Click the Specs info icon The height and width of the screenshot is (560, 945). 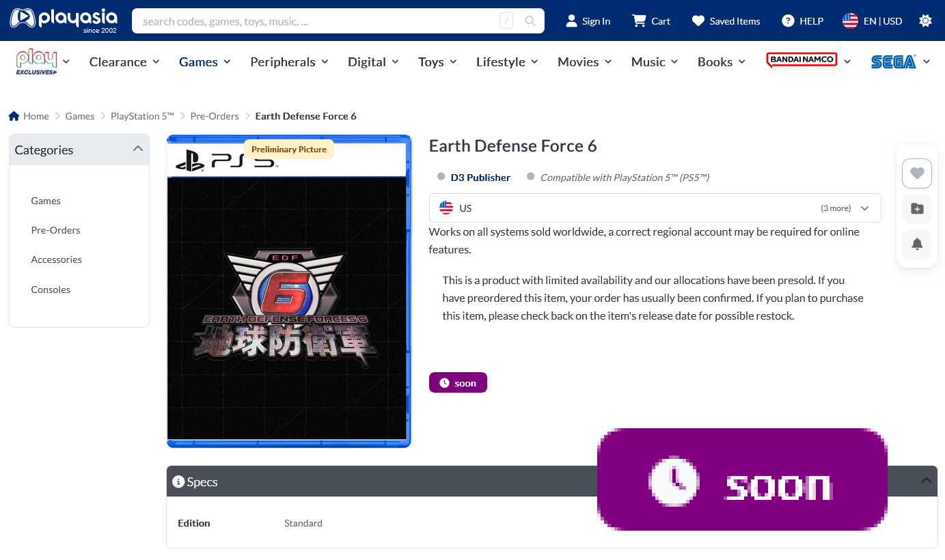coord(178,482)
